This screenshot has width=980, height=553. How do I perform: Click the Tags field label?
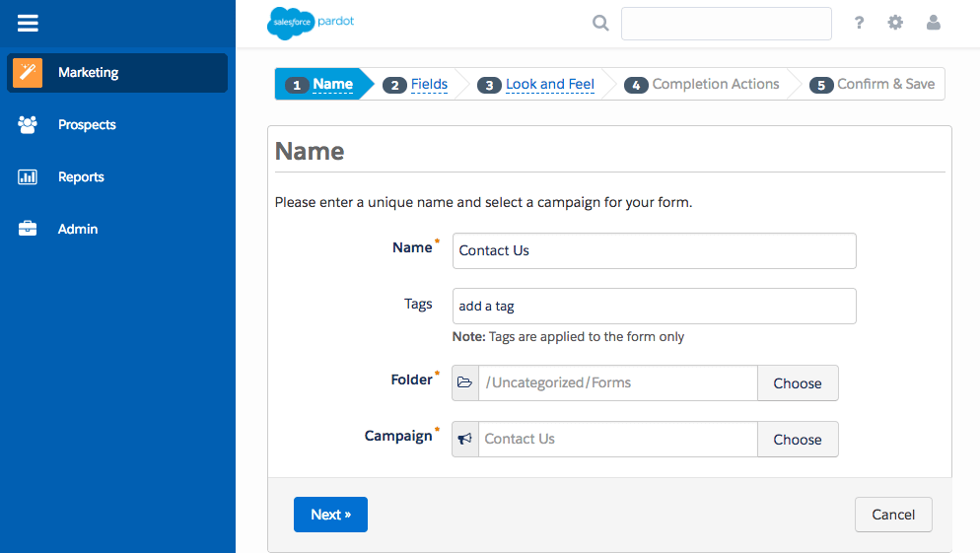[418, 304]
